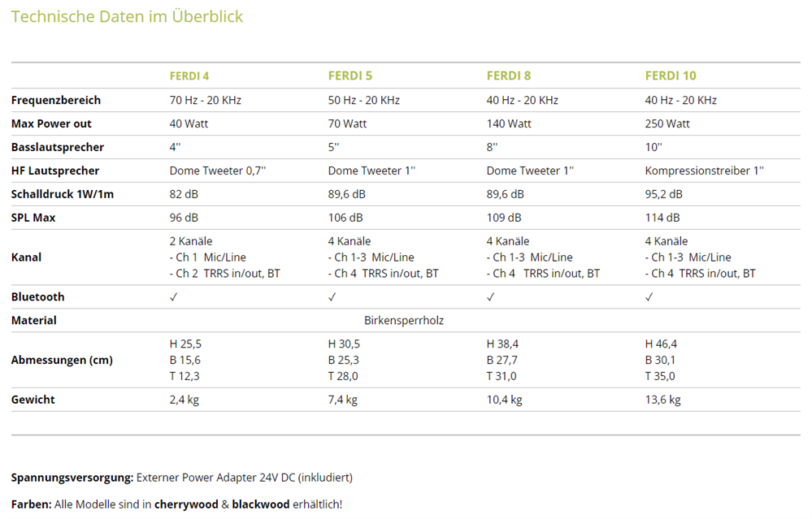The width and height of the screenshot is (812, 519).
Task: Click the heading Technische Daten im Überblick
Action: (x=127, y=16)
